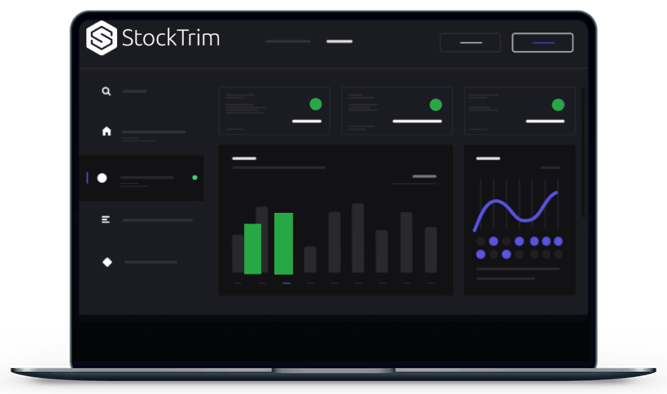This screenshot has height=394, width=667.
Task: Click the green status dot in middle card
Action: [x=436, y=105]
